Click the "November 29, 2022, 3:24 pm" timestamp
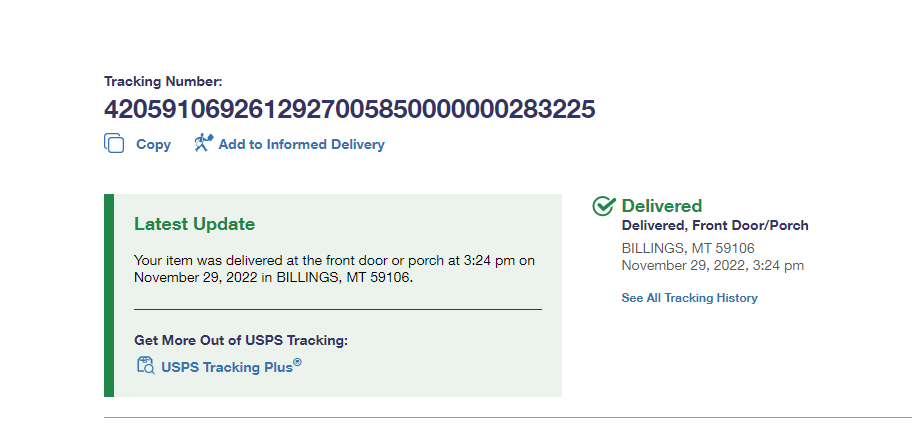This screenshot has height=423, width=912. pyautogui.click(x=712, y=265)
